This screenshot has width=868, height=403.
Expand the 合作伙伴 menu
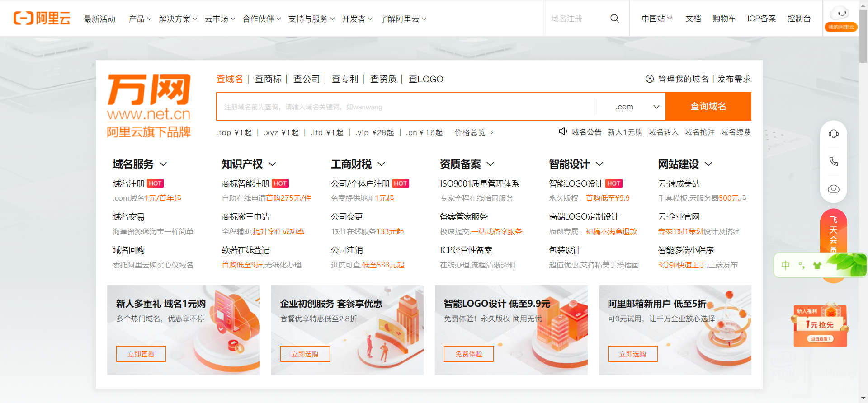262,19
